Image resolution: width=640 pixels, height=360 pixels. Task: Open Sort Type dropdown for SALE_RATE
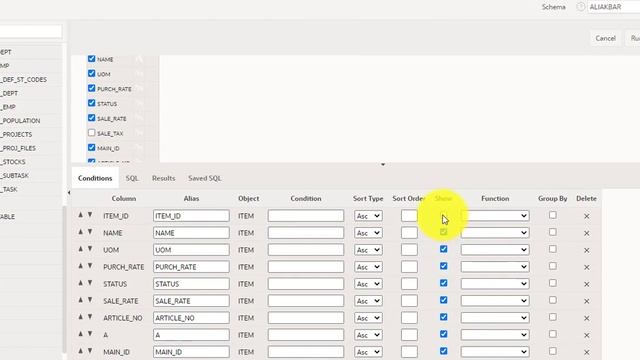[368, 301]
